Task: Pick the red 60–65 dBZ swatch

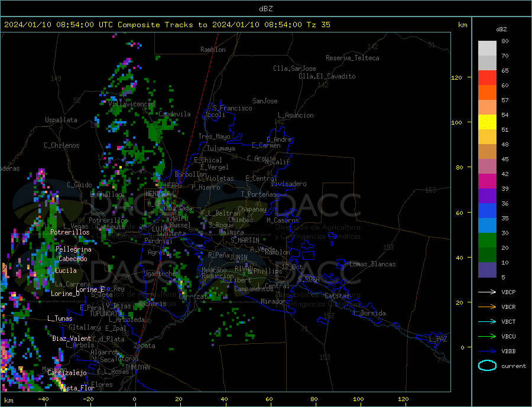Action: click(487, 77)
